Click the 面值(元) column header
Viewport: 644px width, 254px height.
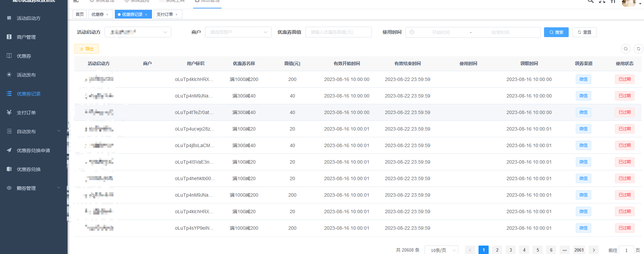(292, 63)
